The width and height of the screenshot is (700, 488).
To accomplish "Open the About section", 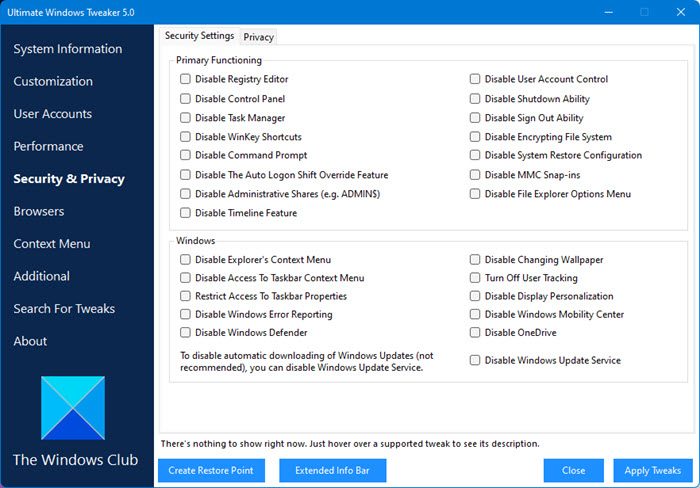I will 30,341.
